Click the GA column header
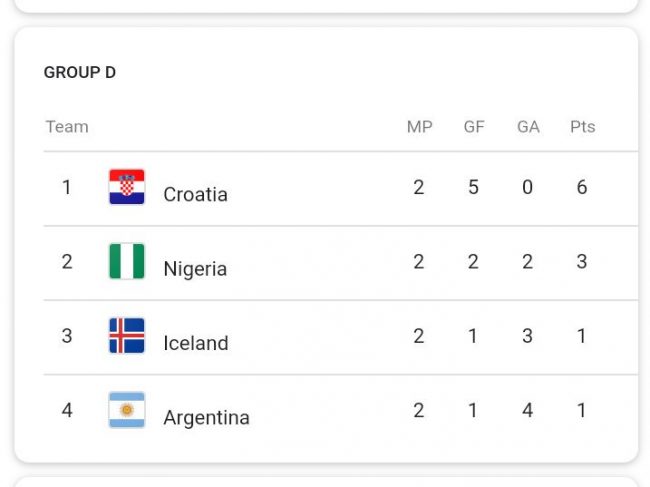This screenshot has height=487, width=650. [x=528, y=127]
